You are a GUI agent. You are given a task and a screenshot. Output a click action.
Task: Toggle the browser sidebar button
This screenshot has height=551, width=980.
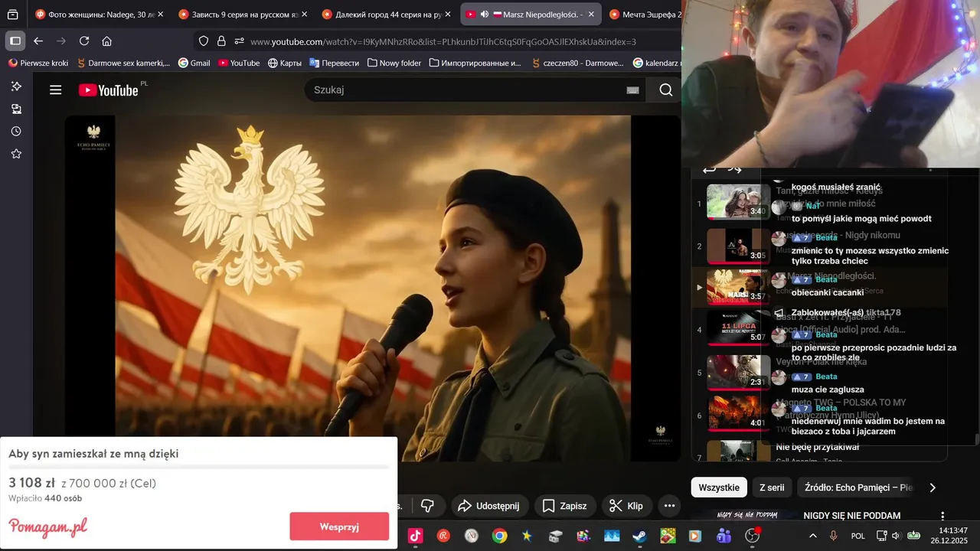point(15,41)
